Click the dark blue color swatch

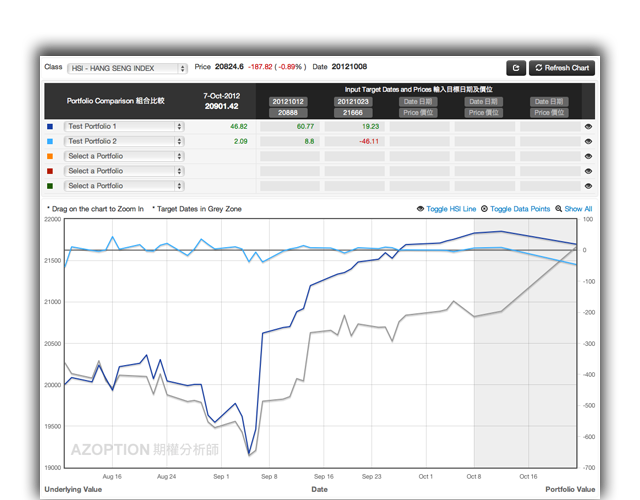50,127
